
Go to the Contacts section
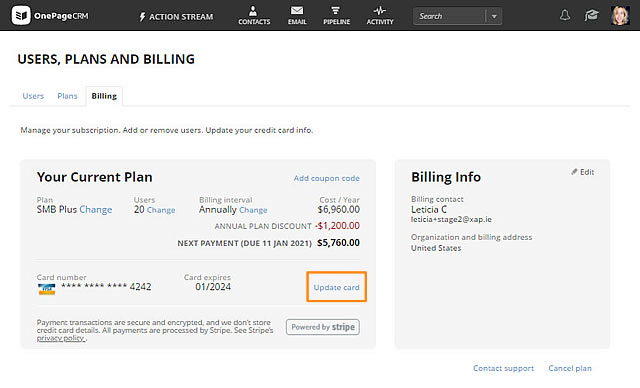[x=254, y=16]
